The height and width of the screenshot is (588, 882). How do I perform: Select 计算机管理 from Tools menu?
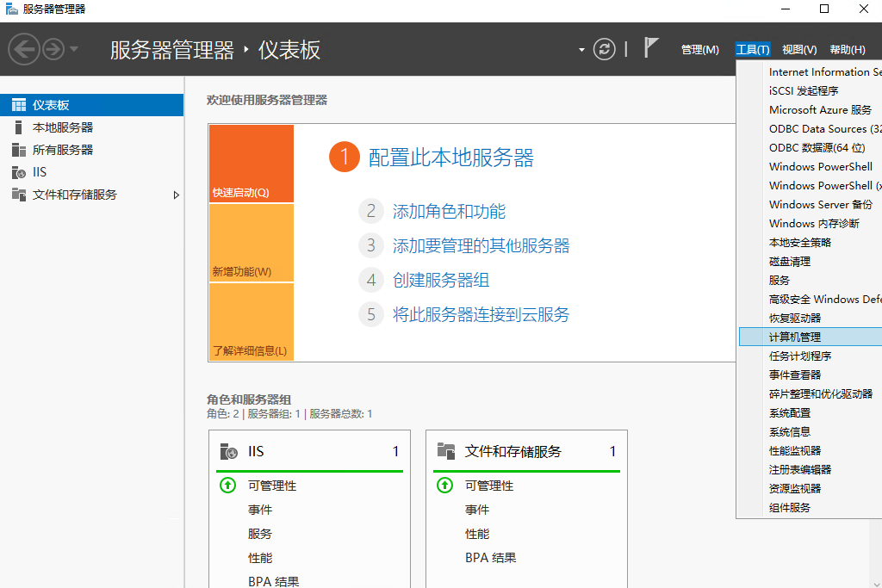click(795, 337)
